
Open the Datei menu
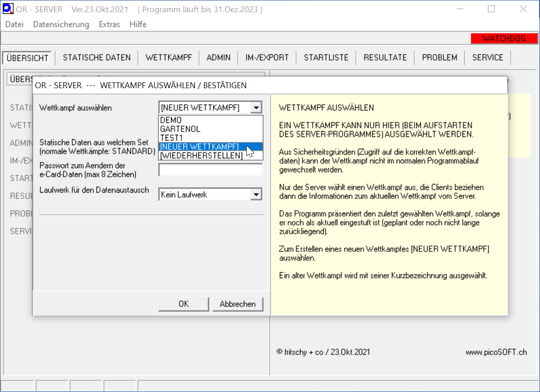click(14, 24)
